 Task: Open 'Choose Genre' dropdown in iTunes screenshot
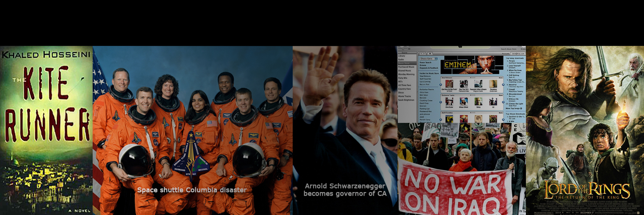coord(429,59)
